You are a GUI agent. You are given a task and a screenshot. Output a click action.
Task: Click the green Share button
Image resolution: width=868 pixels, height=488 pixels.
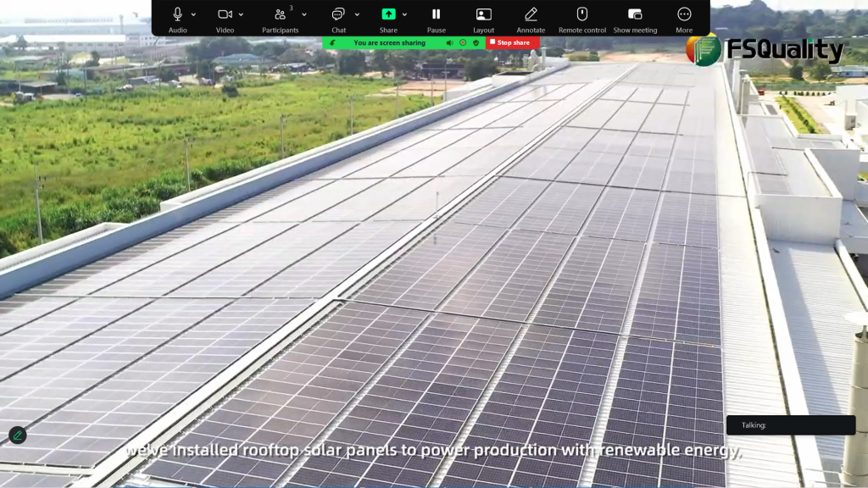pos(388,14)
